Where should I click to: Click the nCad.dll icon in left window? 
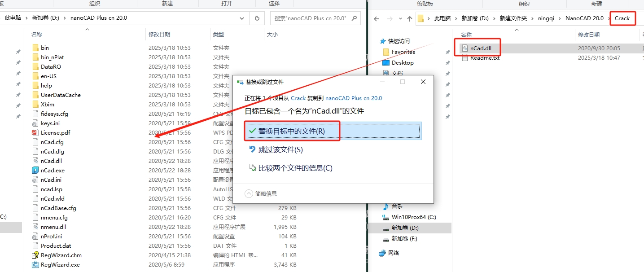(35, 161)
